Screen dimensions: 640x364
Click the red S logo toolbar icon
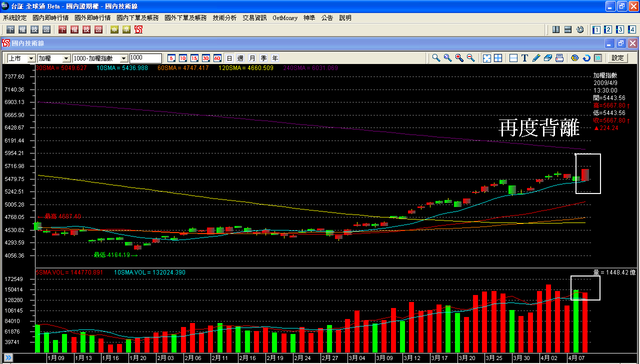pos(138,30)
